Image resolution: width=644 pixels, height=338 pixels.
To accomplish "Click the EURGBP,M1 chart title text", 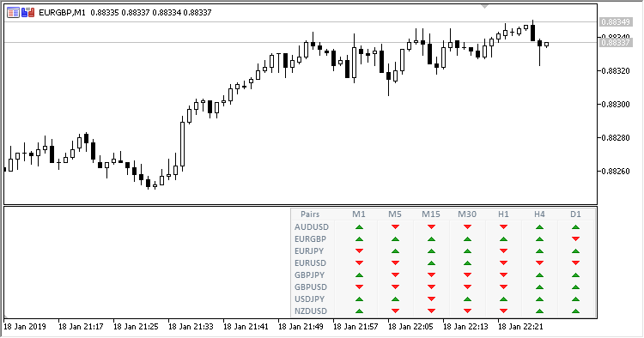I will [x=62, y=13].
